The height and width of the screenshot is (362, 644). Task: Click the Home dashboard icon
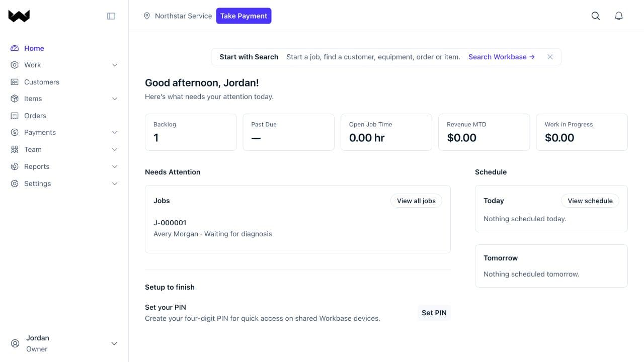click(x=15, y=48)
